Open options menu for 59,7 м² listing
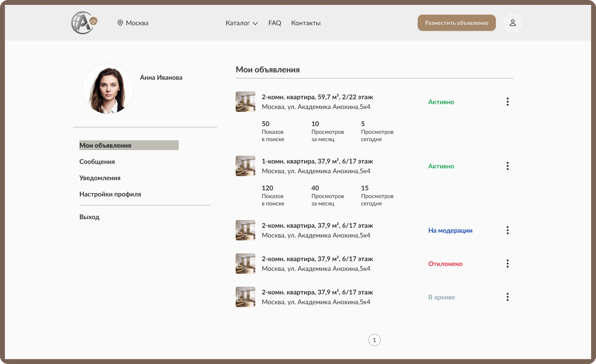596x364 pixels. tap(507, 102)
